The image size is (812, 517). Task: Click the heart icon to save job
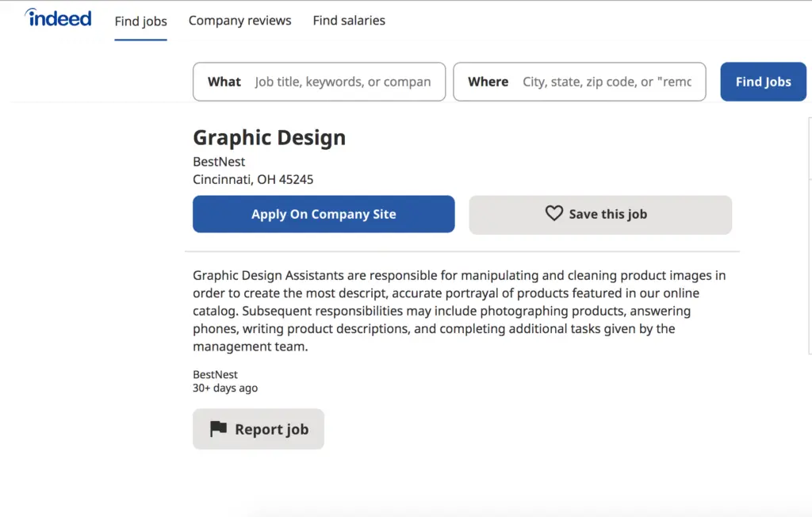(x=553, y=213)
